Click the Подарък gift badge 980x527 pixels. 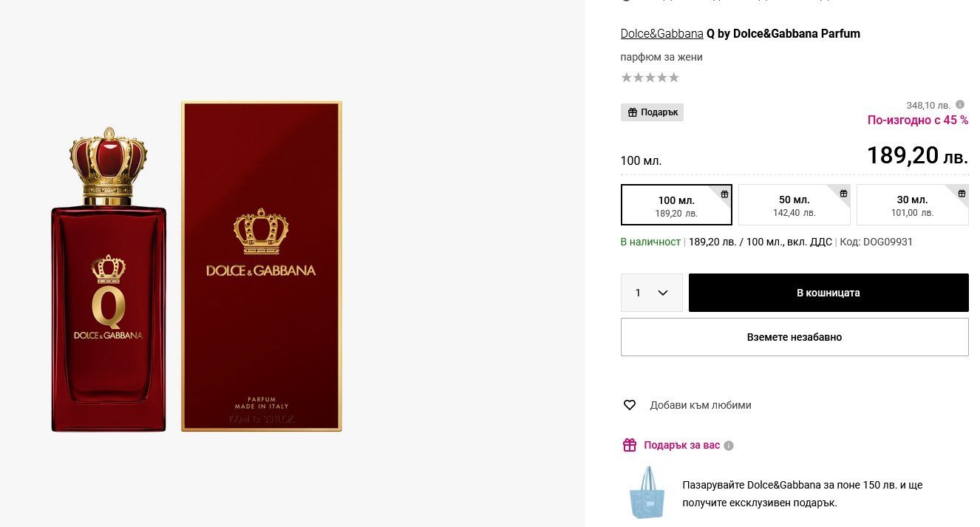[652, 112]
